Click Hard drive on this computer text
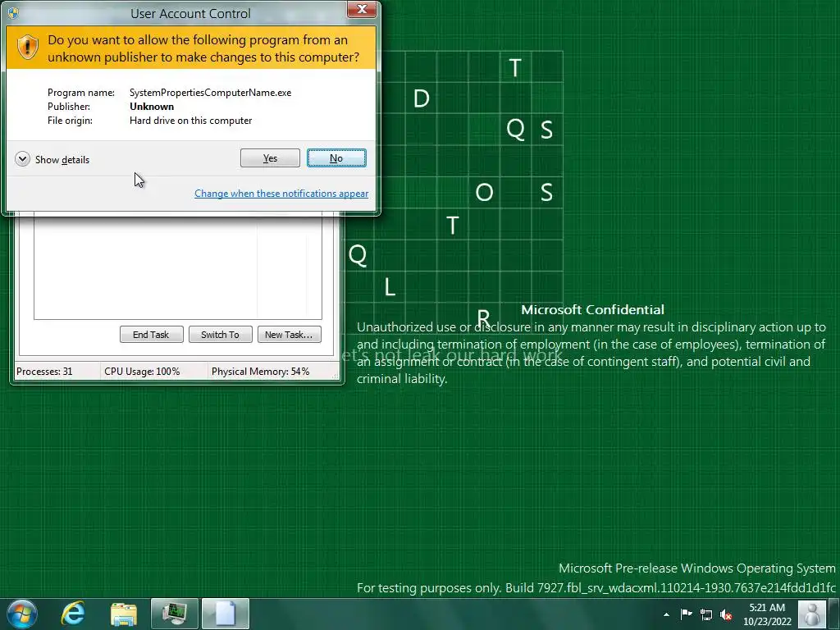The image size is (840, 630). 190,121
